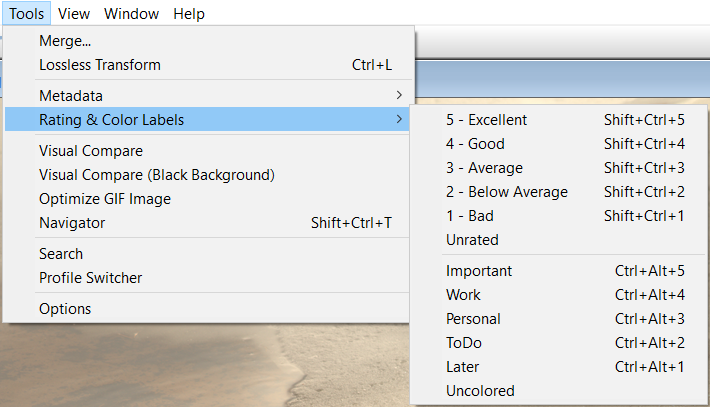Image resolution: width=710 pixels, height=407 pixels.
Task: Open the View menu
Action: click(x=74, y=14)
